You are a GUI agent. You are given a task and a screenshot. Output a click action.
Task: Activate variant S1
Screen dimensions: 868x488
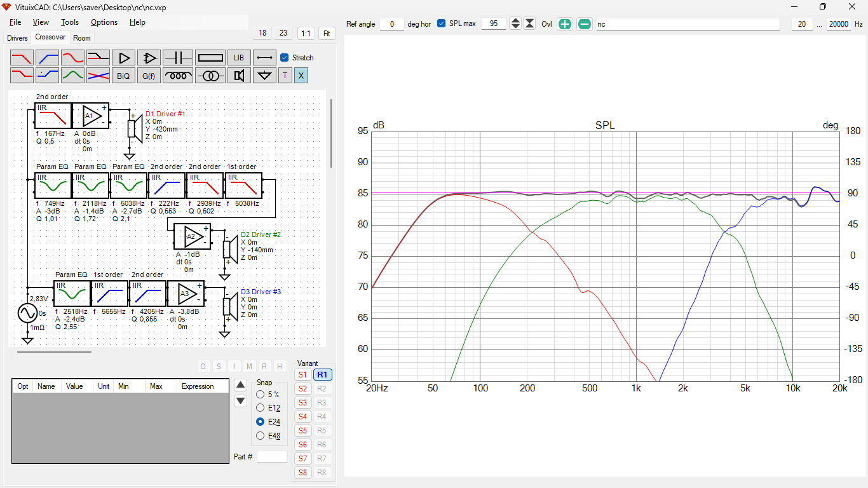(x=302, y=375)
